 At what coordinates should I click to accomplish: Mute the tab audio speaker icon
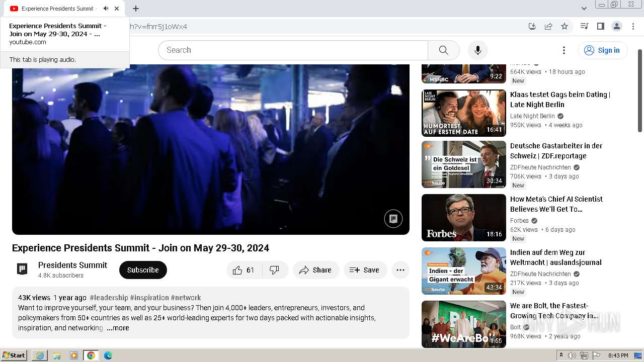(x=106, y=9)
